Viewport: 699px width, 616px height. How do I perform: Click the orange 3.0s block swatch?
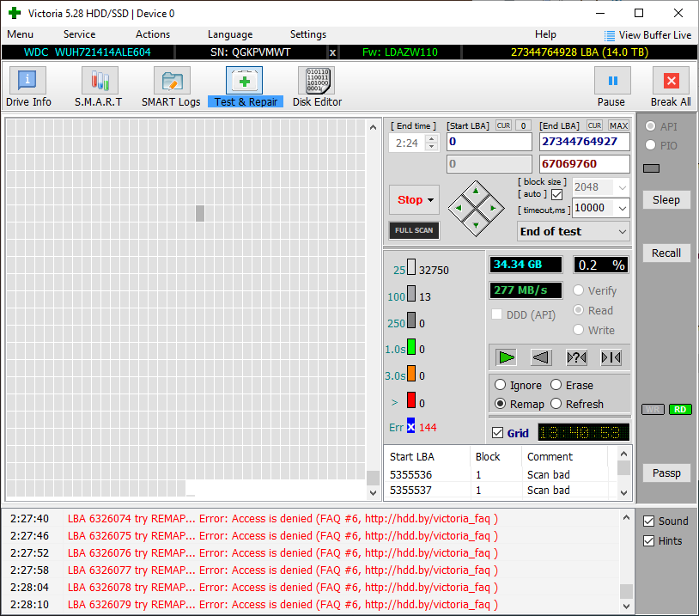coord(411,374)
